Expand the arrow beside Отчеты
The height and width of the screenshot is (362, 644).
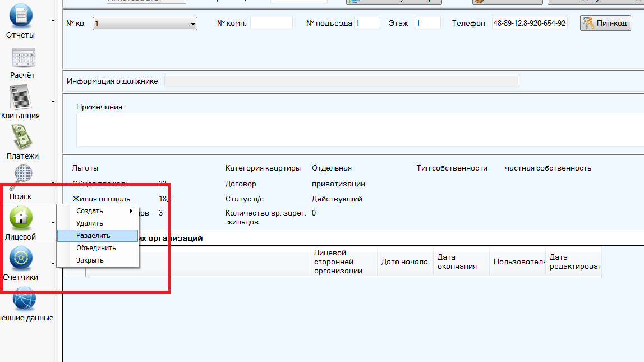click(53, 21)
